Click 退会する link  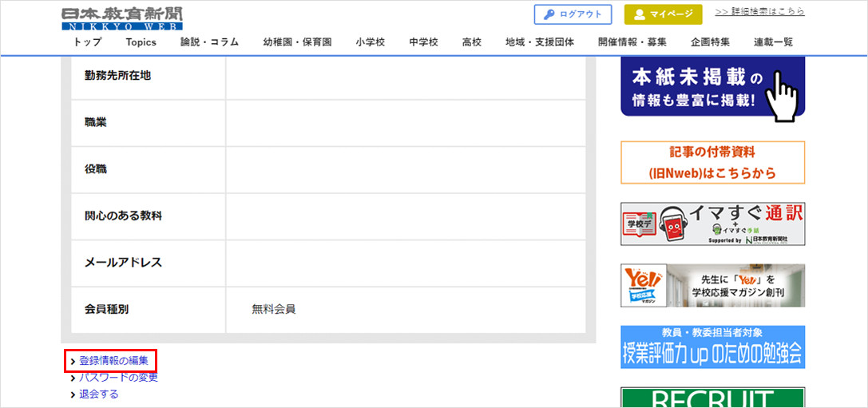pos(98,394)
